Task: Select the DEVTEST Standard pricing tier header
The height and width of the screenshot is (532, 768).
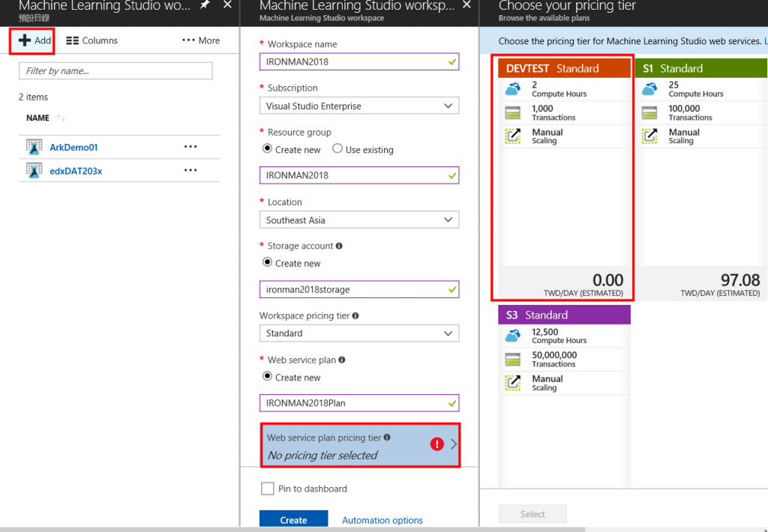Action: (564, 68)
